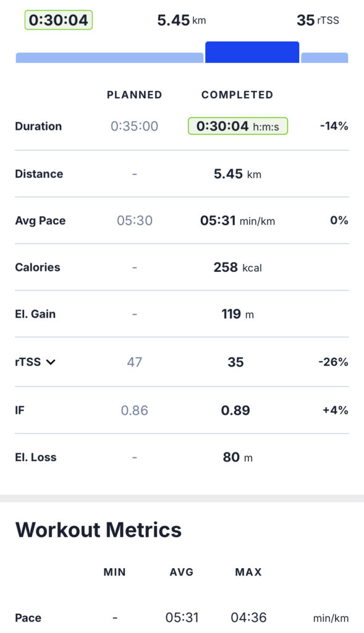The height and width of the screenshot is (633, 364).
Task: Edit the completed duration 0:30:04 field
Action: (238, 126)
